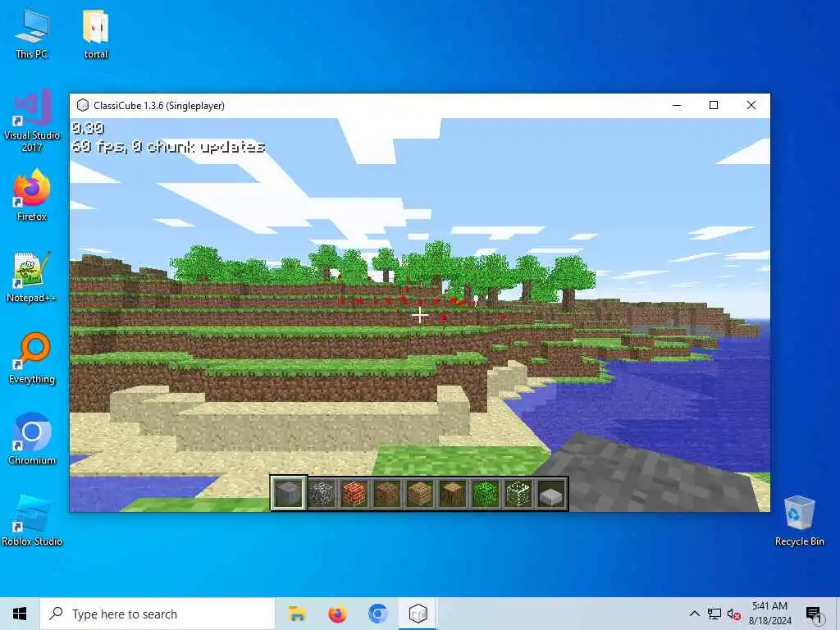Launch Firefox from desktop shortcut
This screenshot has width=840, height=630.
pyautogui.click(x=32, y=195)
